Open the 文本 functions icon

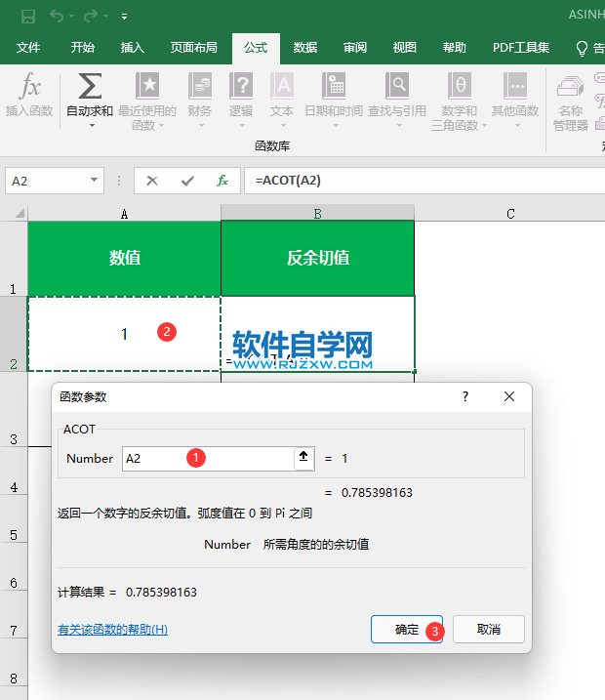[x=282, y=86]
